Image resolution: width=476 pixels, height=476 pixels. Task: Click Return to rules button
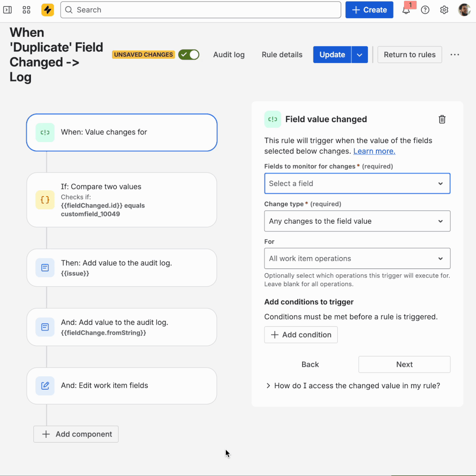point(409,55)
